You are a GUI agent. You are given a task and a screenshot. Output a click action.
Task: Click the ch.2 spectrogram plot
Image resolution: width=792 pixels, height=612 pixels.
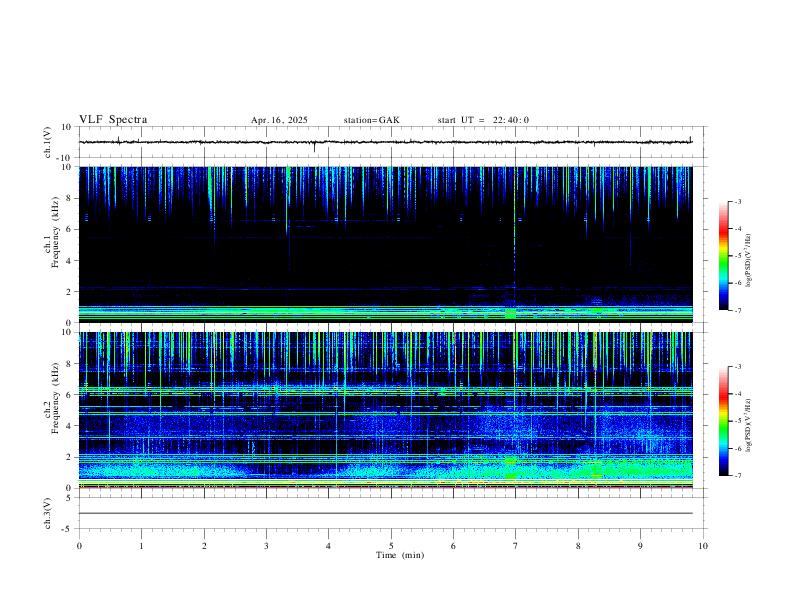pyautogui.click(x=386, y=410)
